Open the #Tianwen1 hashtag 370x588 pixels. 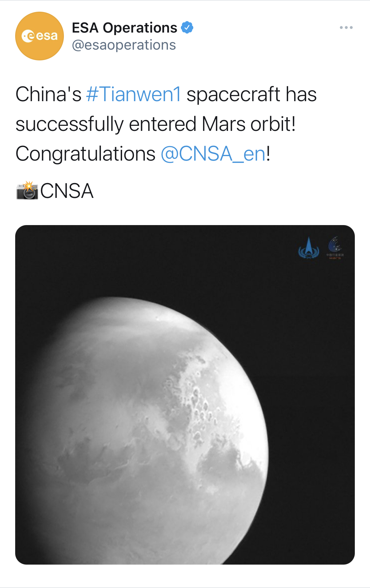pyautogui.click(x=133, y=95)
